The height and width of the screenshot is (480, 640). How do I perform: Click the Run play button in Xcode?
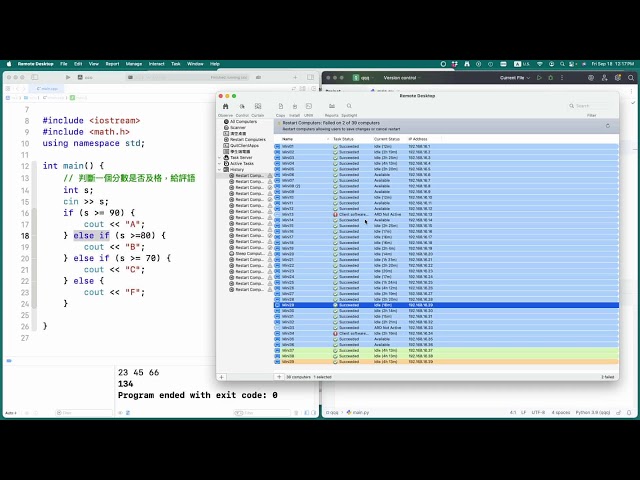point(68,77)
